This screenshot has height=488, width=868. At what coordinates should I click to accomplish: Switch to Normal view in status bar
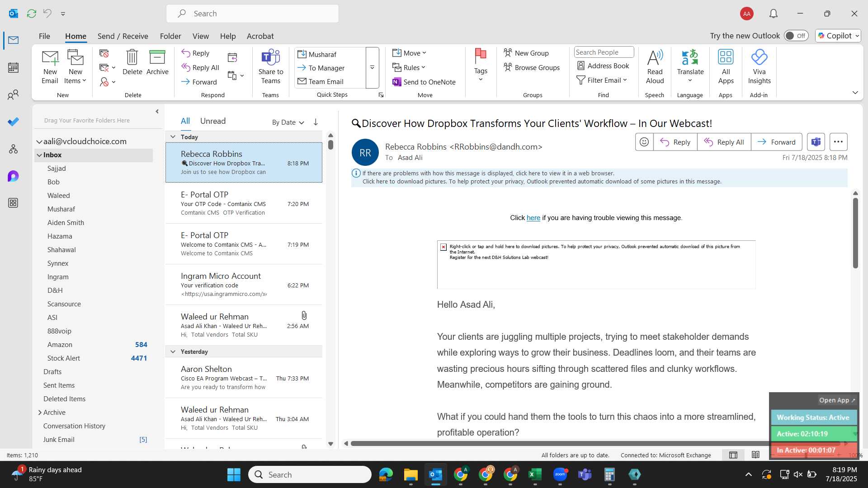tap(733, 455)
